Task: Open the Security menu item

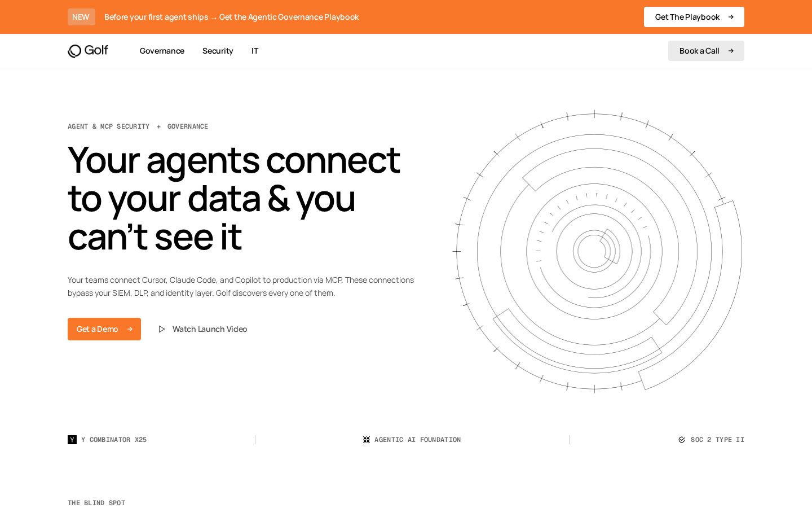Action: [218, 51]
